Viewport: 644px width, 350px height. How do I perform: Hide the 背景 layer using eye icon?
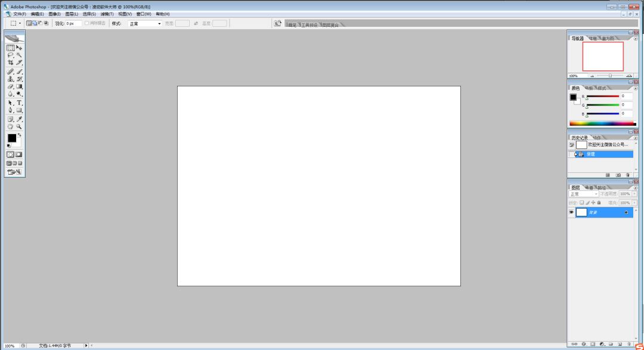[571, 212]
